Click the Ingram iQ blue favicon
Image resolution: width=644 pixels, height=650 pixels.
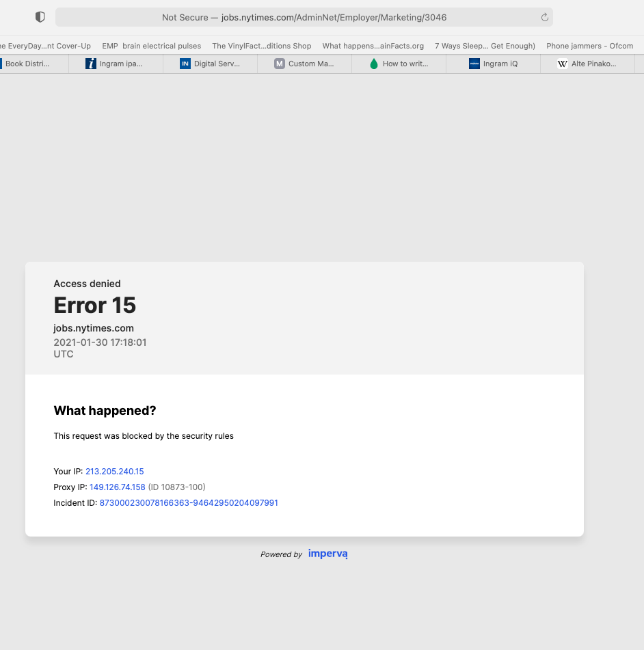474,64
